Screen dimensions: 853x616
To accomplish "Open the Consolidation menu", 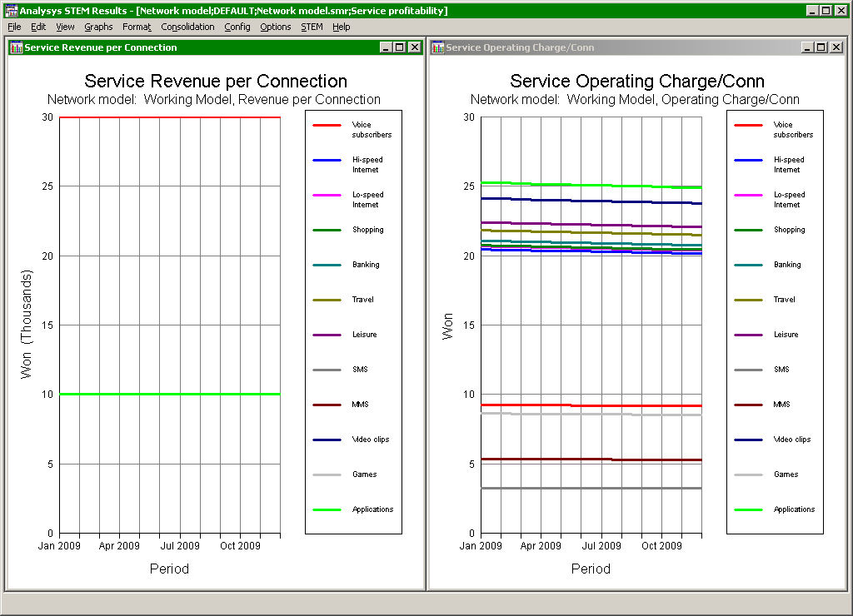I will point(187,27).
